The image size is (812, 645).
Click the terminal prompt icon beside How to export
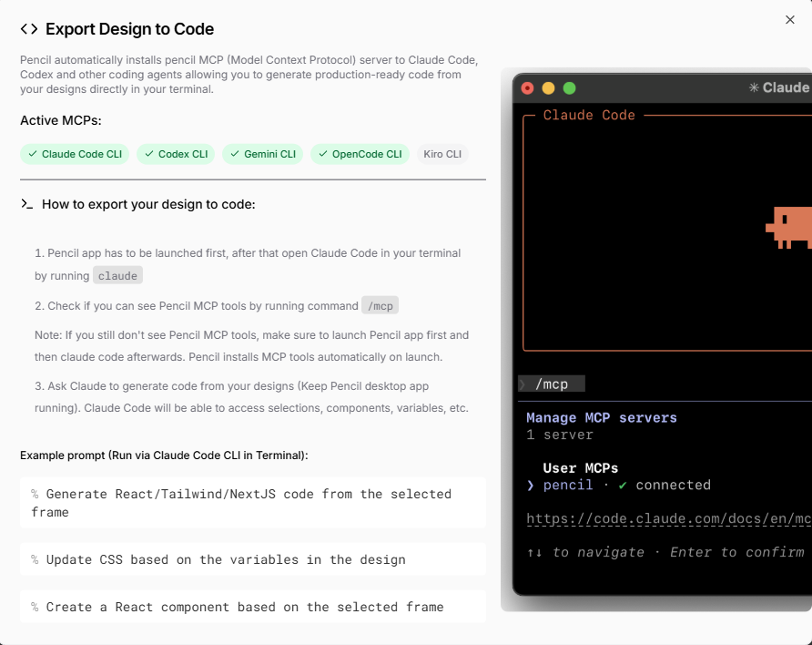click(x=27, y=203)
